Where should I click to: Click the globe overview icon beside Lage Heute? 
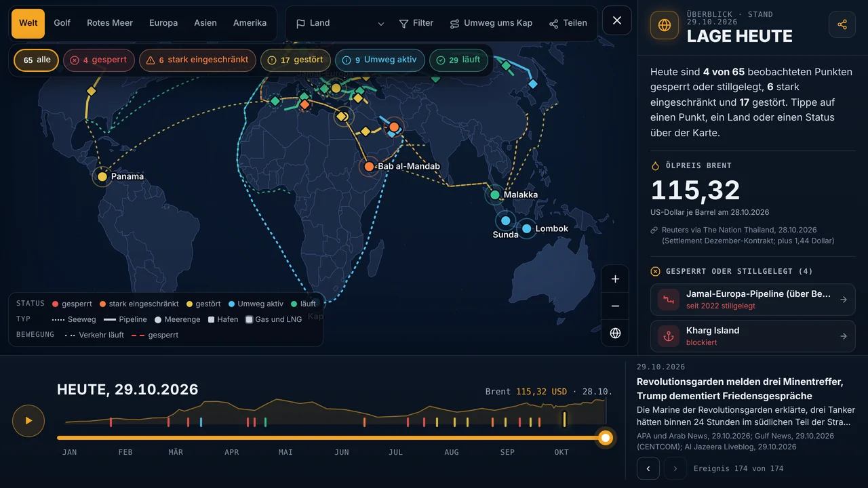point(665,25)
